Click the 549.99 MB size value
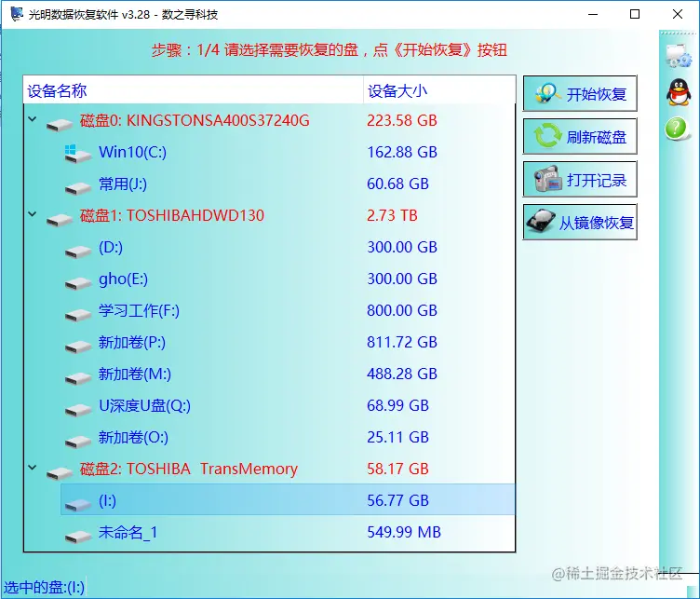 tap(404, 533)
